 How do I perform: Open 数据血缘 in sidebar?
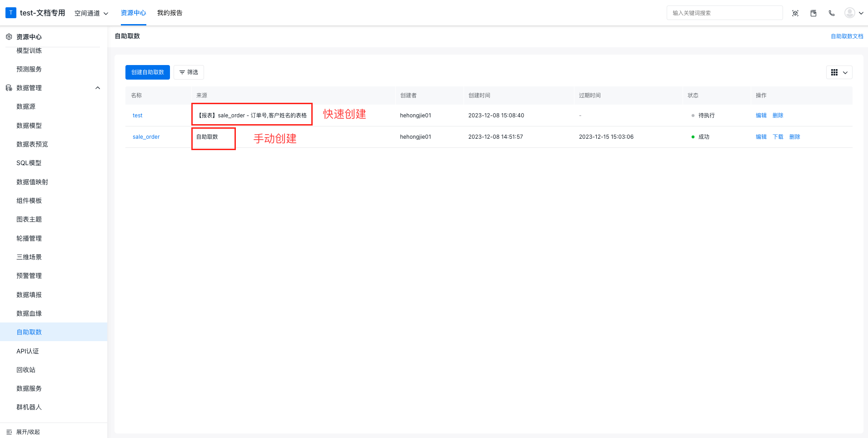(29, 313)
